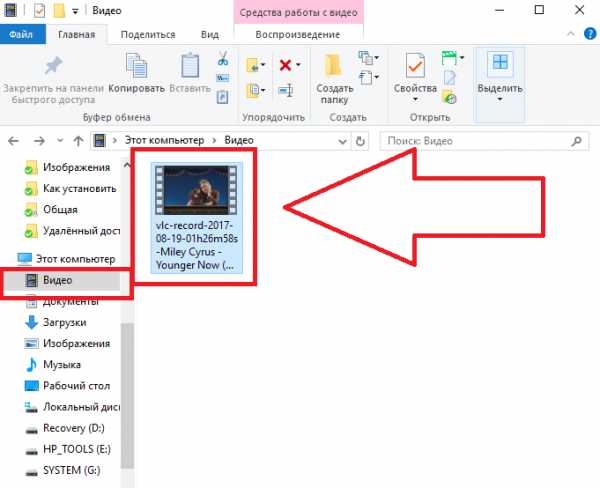Image resolution: width=600 pixels, height=488 pixels.
Task: Open the Select (Выделить) dropdown arrow
Action: (500, 100)
